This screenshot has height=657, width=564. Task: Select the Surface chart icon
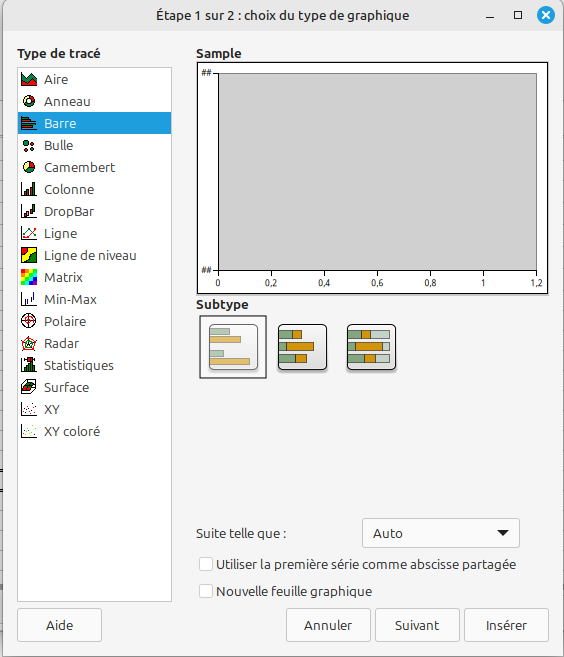point(29,387)
